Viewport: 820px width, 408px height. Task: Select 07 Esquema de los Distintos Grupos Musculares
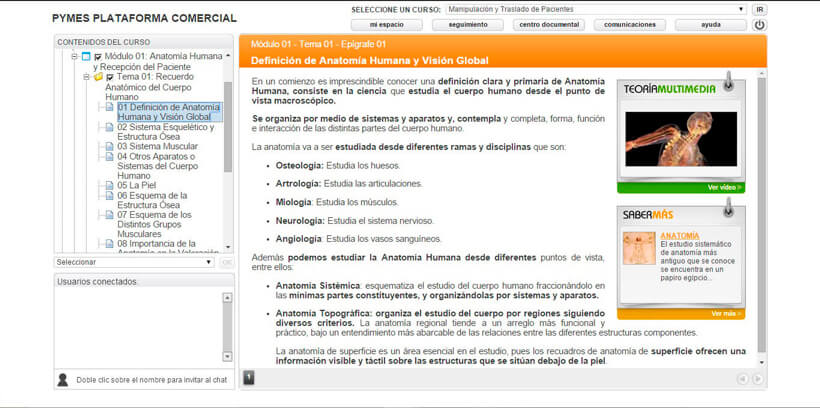coord(154,224)
